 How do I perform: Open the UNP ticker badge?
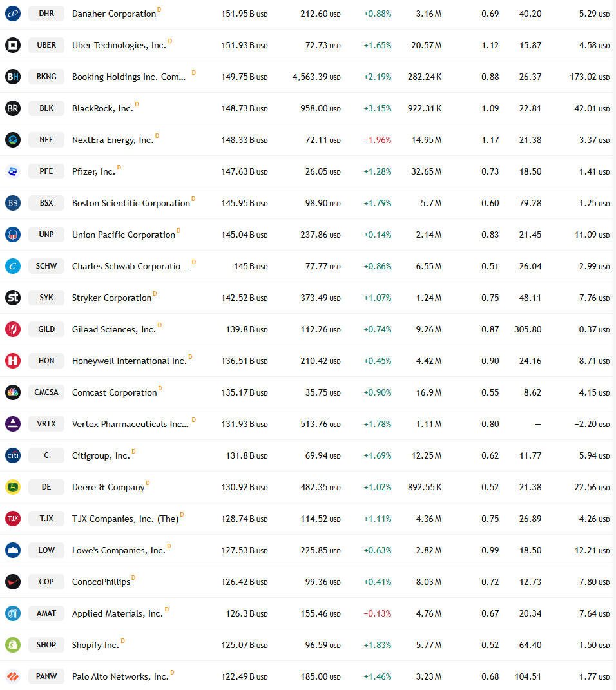(46, 235)
